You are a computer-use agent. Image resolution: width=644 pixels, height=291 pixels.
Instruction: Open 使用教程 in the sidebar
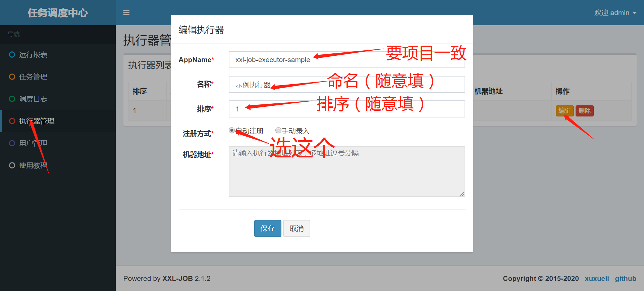point(33,165)
